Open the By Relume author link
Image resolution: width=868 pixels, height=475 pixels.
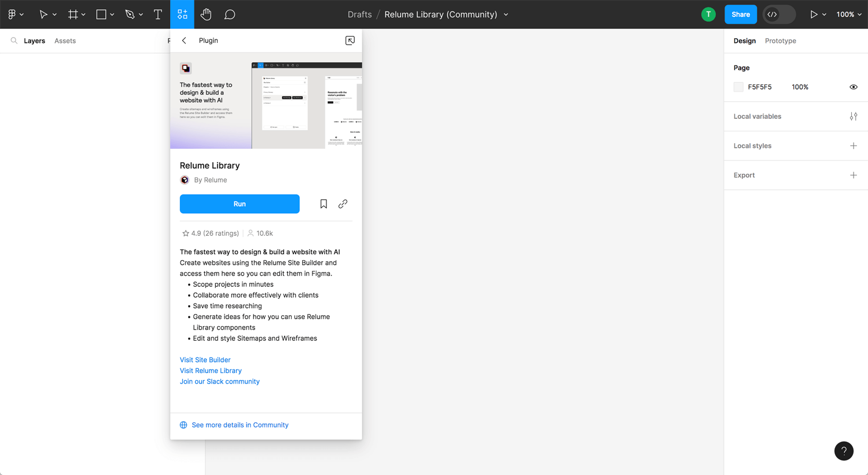210,180
